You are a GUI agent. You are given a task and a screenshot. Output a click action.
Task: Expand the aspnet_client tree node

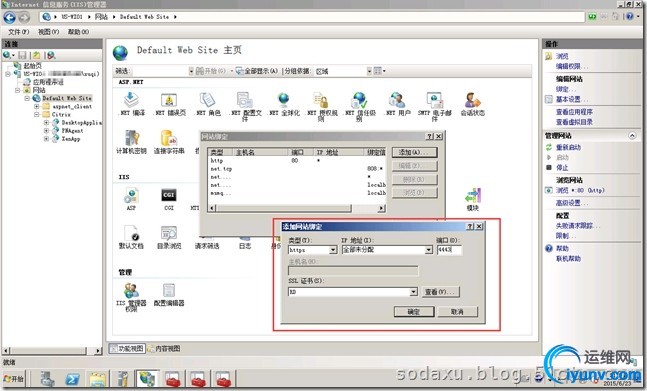pyautogui.click(x=37, y=106)
